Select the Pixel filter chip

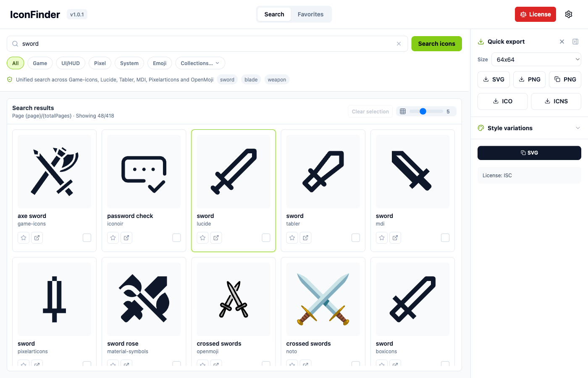tap(100, 63)
